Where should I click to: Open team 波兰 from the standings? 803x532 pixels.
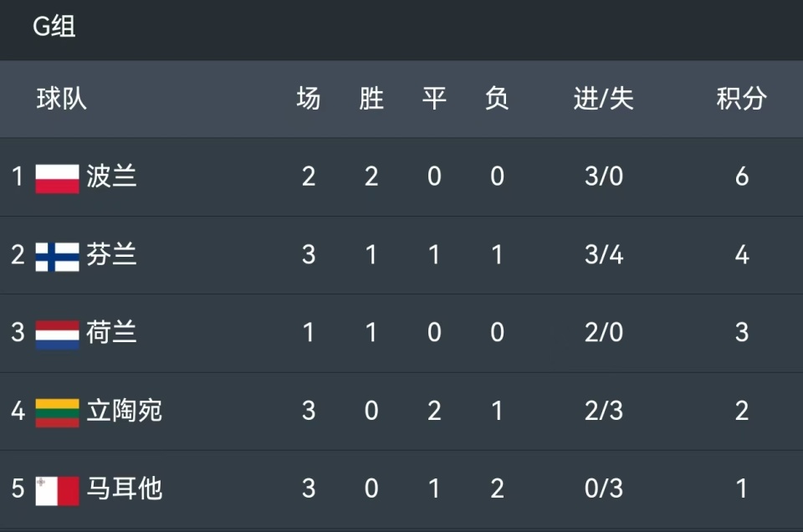click(111, 176)
